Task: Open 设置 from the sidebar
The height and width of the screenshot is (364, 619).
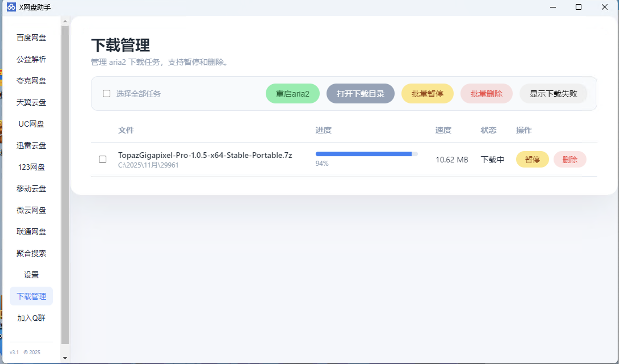Action: (31, 275)
